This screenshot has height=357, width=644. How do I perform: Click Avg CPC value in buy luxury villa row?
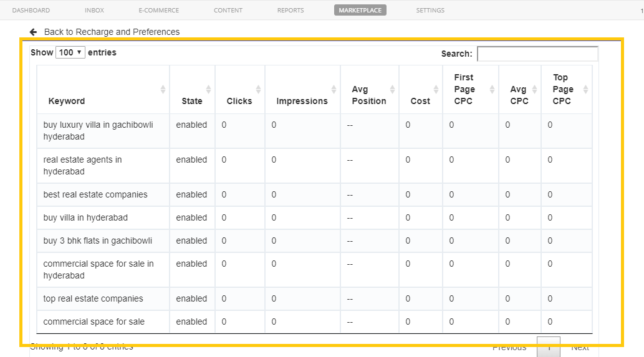(x=507, y=125)
